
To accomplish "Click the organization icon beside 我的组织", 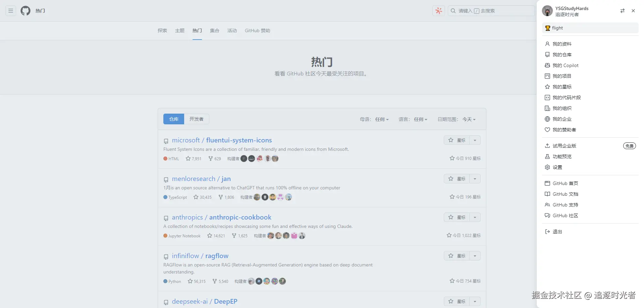I will click(x=547, y=108).
